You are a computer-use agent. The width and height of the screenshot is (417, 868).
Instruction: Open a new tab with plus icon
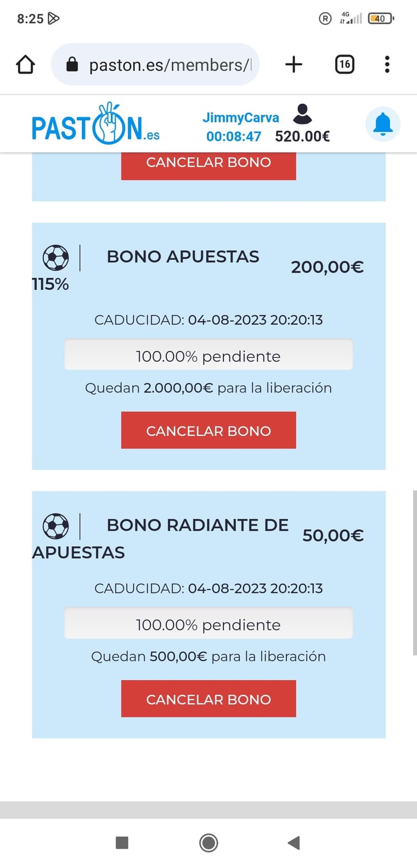point(294,65)
